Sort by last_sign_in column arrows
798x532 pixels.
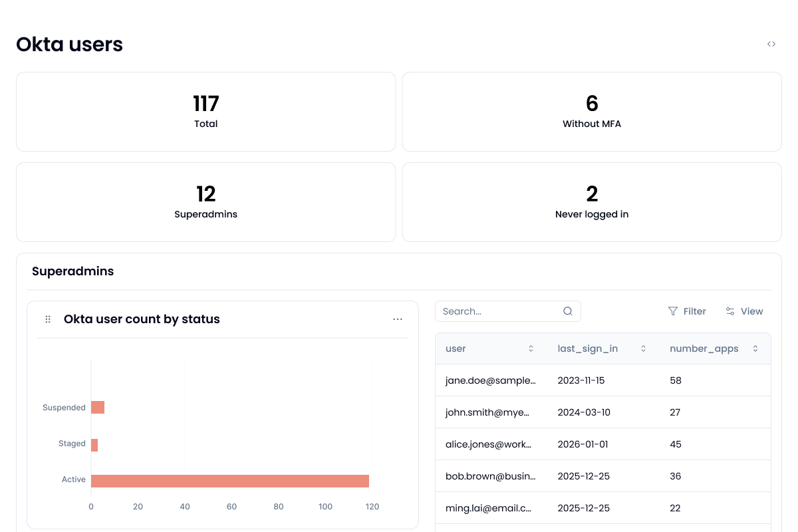643,348
